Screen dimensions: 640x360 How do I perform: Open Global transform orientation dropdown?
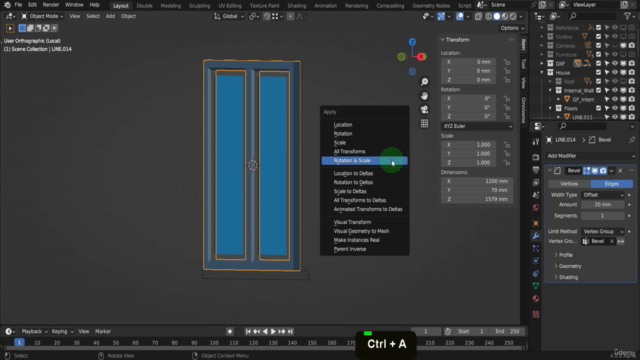pyautogui.click(x=229, y=16)
